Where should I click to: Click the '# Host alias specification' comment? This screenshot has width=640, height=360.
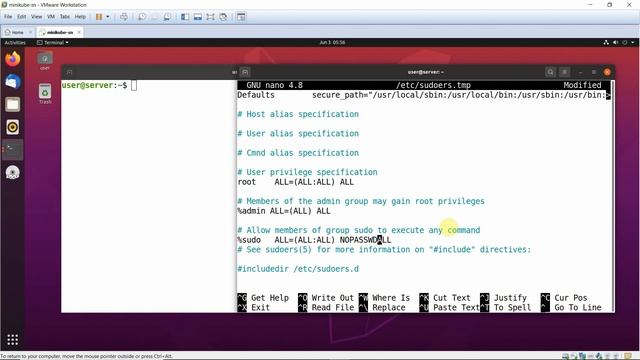[x=298, y=114]
